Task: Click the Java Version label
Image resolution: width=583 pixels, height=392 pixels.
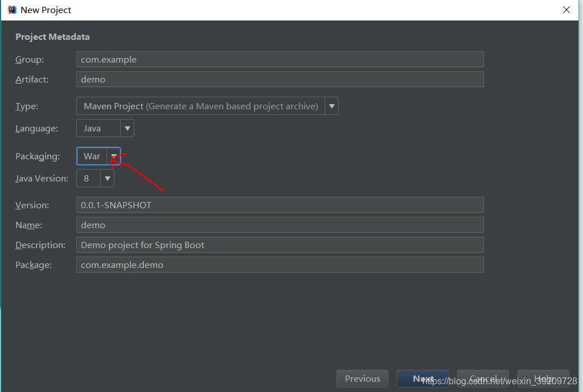Action: 42,178
